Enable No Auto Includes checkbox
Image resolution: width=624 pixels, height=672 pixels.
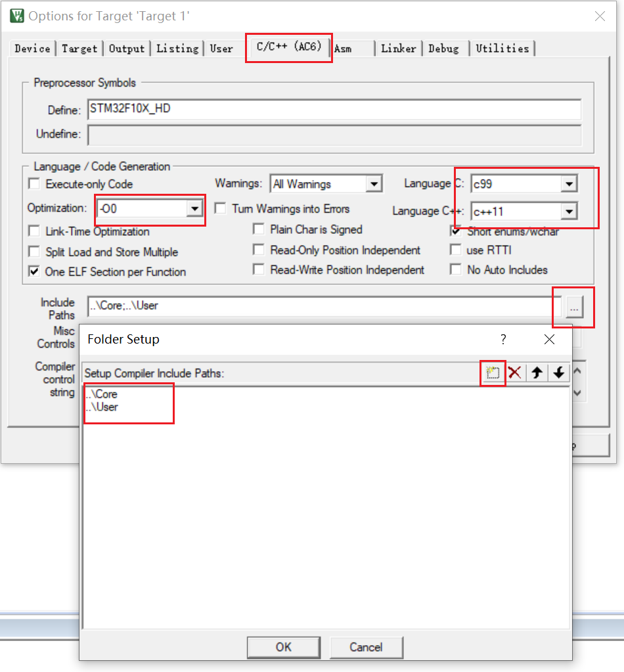(x=456, y=269)
